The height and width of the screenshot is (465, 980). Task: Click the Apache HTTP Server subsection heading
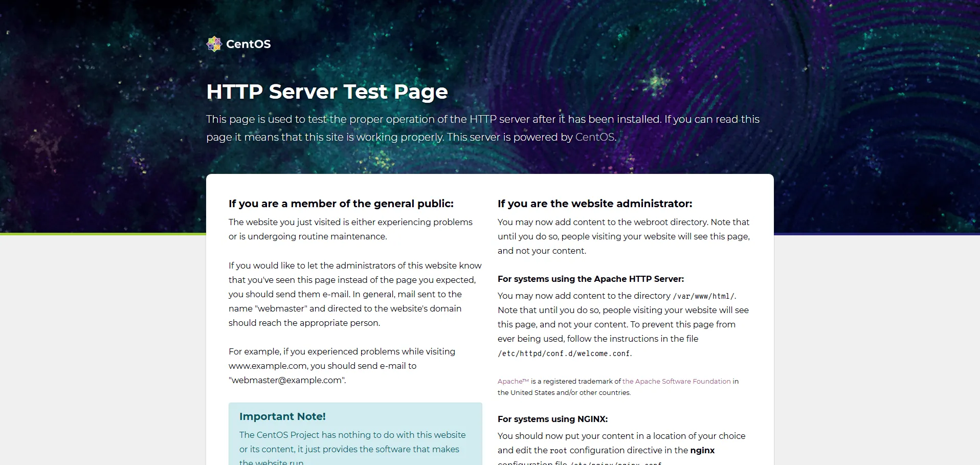coord(590,279)
